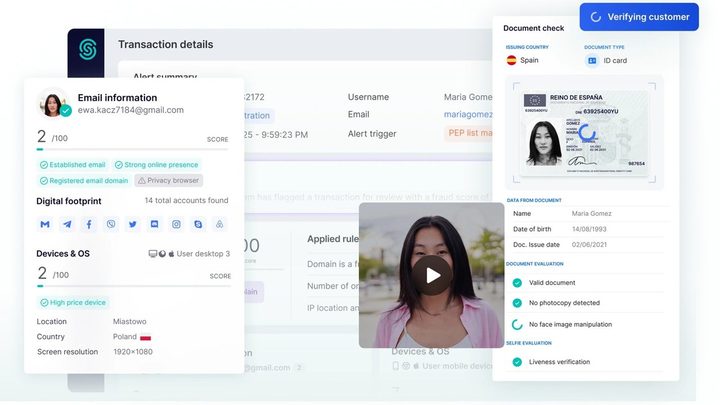Click the High price device tag

click(x=73, y=303)
